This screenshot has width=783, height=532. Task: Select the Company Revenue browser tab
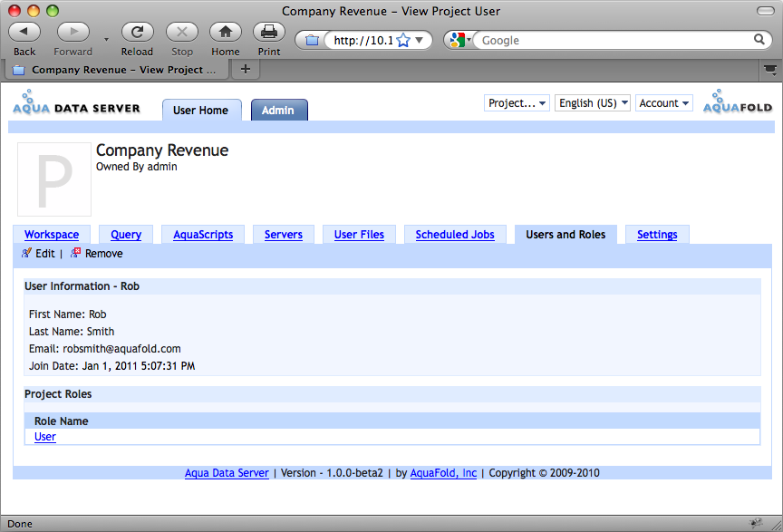117,70
